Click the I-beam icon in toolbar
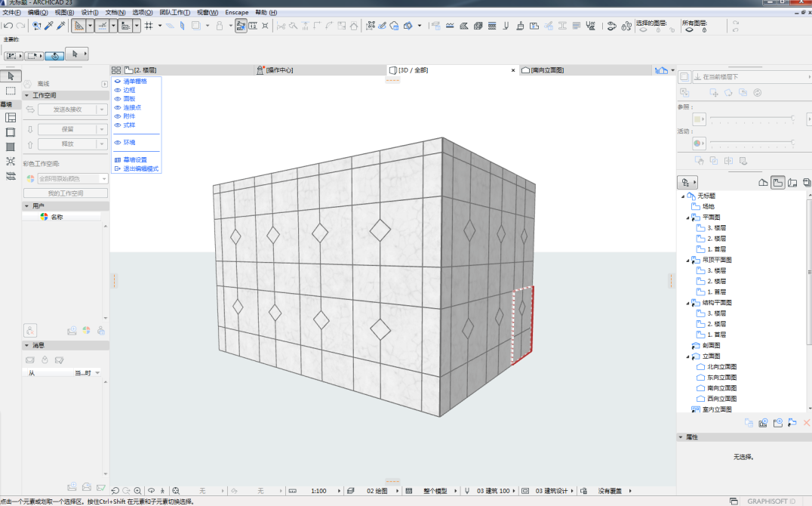812x506 pixels. [x=562, y=26]
